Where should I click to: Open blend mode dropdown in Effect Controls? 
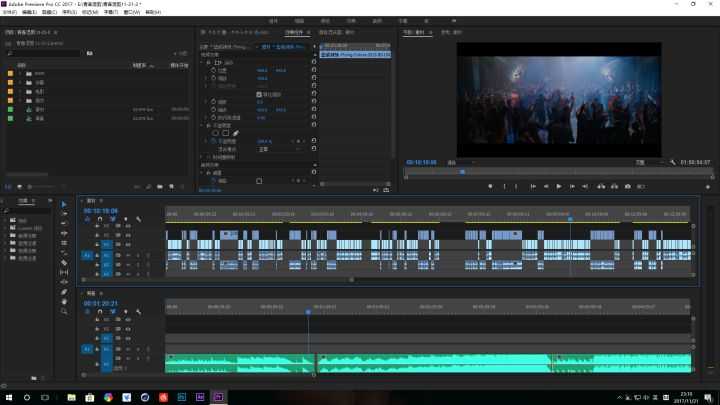coord(275,149)
